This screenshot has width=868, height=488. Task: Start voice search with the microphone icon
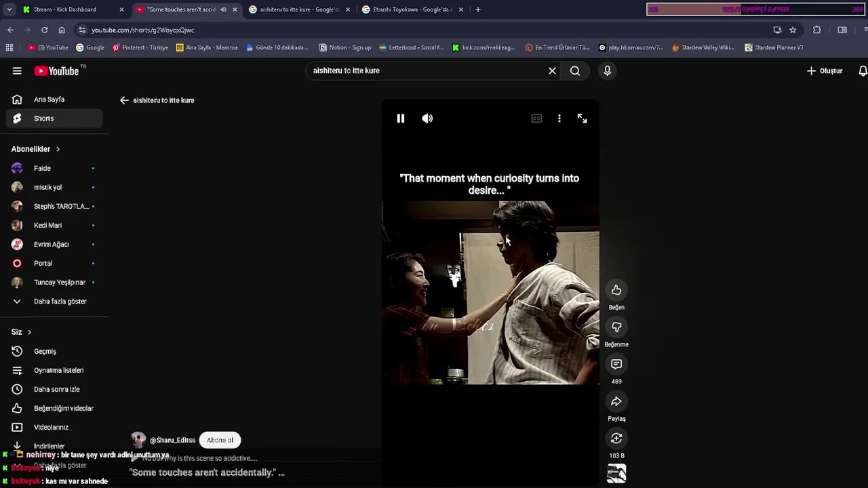pyautogui.click(x=608, y=70)
